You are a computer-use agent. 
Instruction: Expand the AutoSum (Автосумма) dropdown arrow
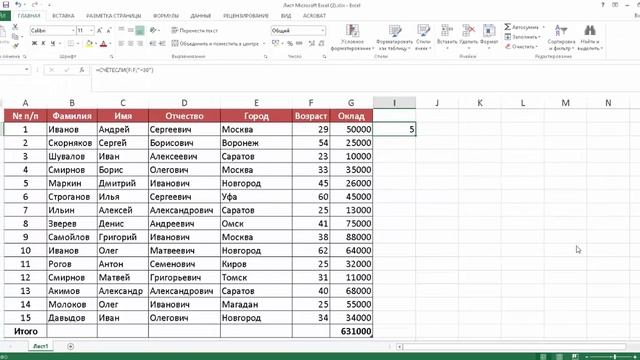pyautogui.click(x=544, y=27)
